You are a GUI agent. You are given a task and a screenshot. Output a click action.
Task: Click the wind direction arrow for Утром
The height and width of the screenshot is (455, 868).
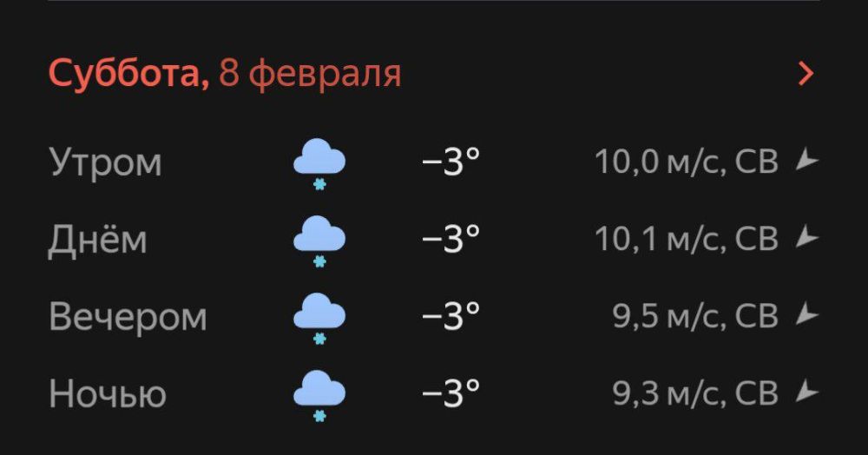(807, 161)
